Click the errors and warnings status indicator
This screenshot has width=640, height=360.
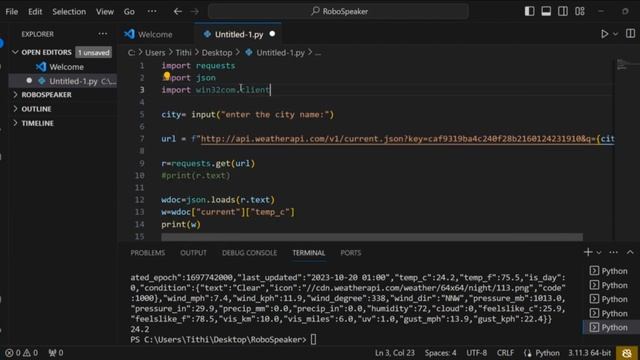[x=21, y=353]
